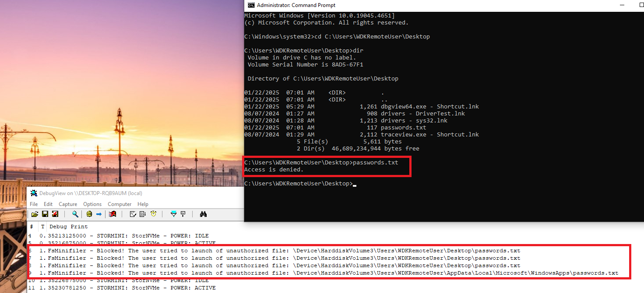
Task: Open the Computer menu in DebugView
Action: point(120,204)
